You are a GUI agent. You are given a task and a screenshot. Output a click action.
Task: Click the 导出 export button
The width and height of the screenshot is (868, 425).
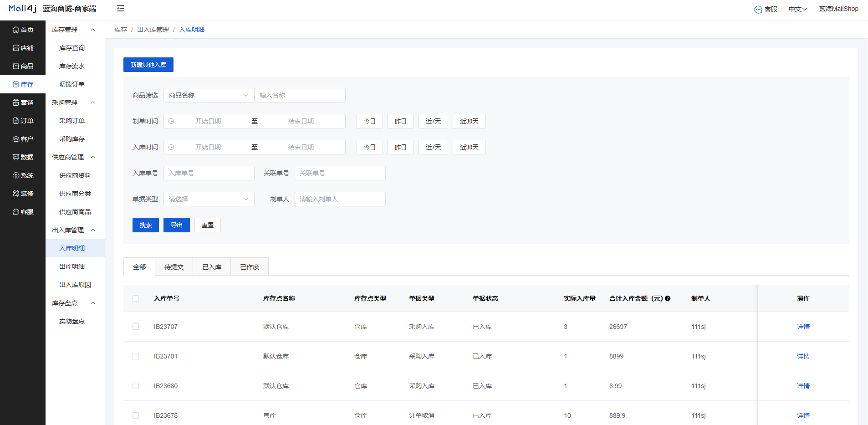(x=177, y=225)
